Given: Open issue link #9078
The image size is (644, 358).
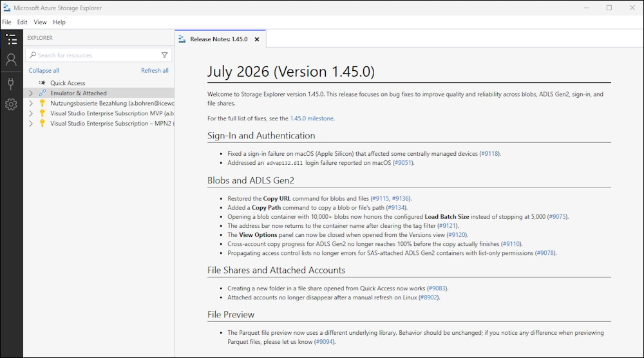Looking at the screenshot, I should pyautogui.click(x=545, y=253).
